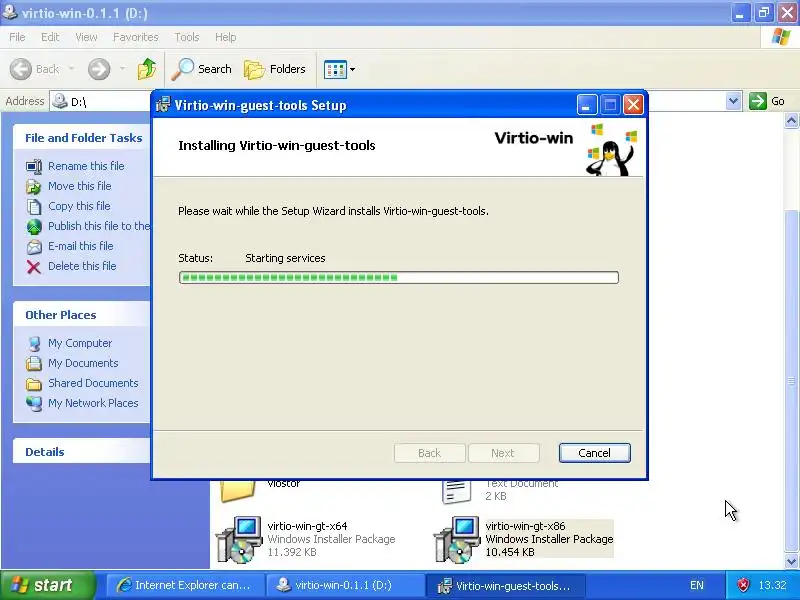Click the Go button next to address bar

[x=767, y=101]
